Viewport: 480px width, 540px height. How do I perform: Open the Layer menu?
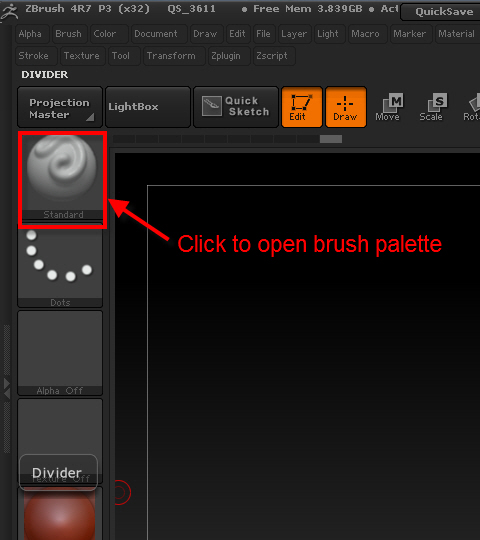(x=294, y=34)
